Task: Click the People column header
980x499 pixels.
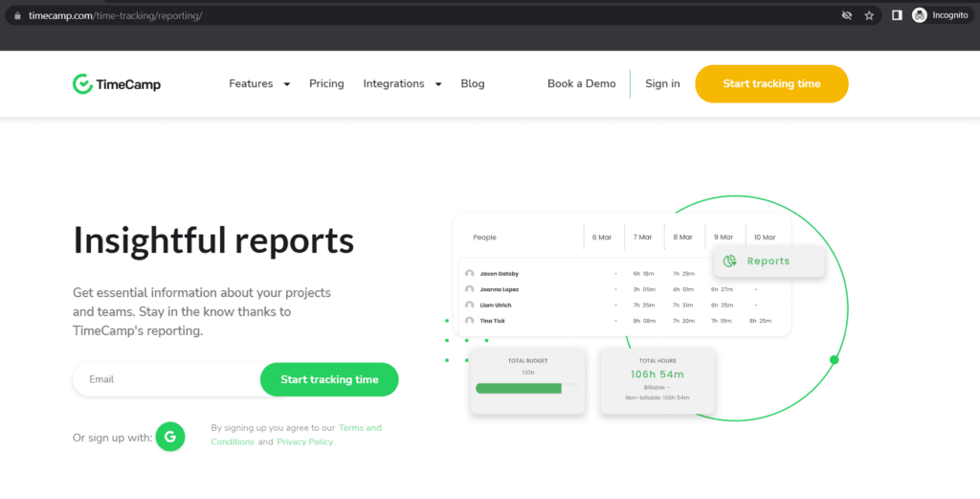Action: click(x=484, y=238)
